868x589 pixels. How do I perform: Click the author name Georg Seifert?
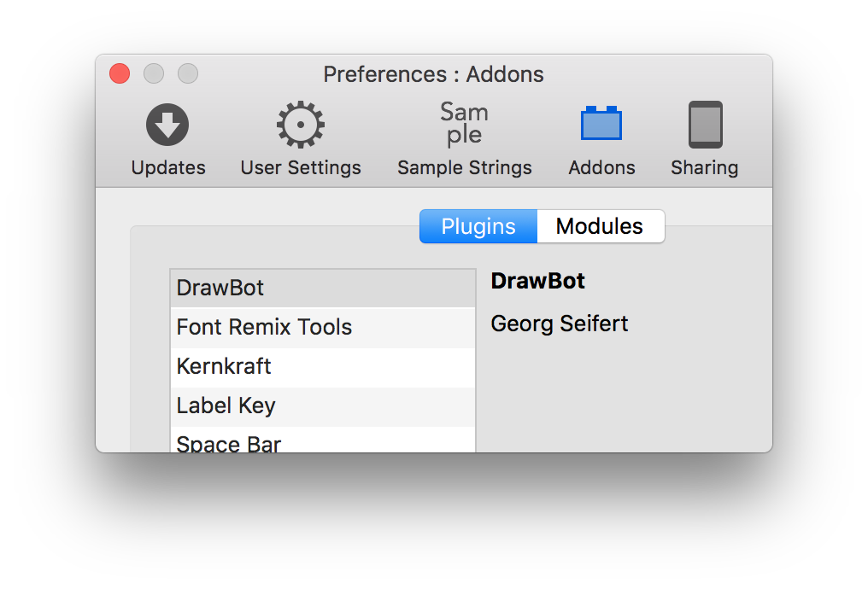coord(560,324)
